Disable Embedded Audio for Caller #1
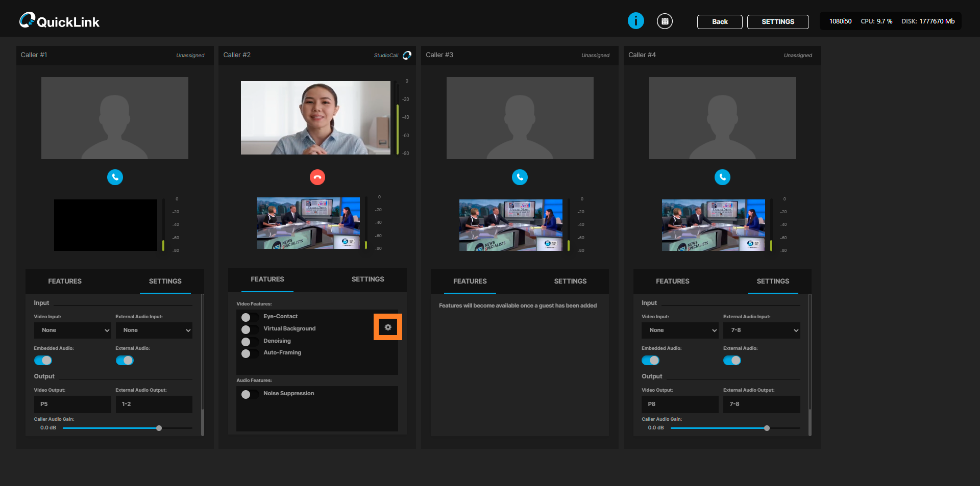The height and width of the screenshot is (486, 980). (43, 361)
